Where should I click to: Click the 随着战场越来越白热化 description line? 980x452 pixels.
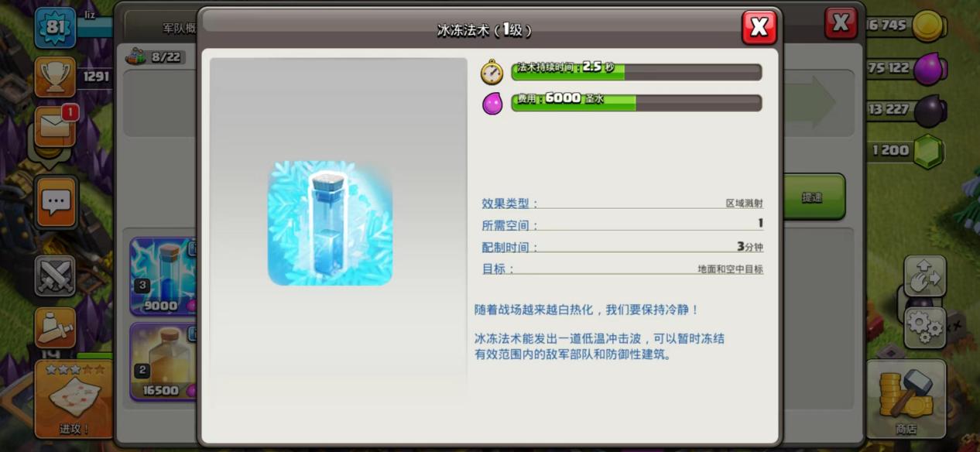pyautogui.click(x=587, y=310)
